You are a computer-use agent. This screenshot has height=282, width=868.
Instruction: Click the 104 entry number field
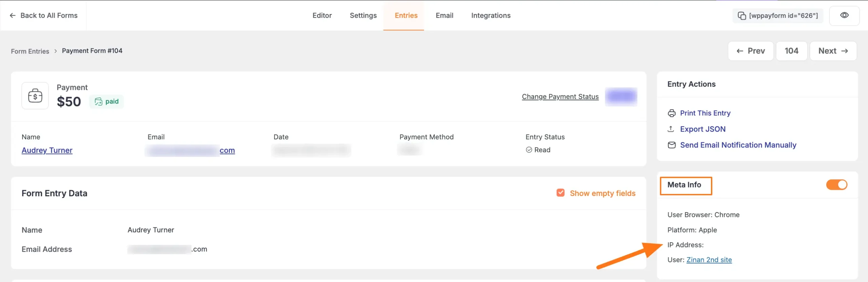tap(791, 51)
